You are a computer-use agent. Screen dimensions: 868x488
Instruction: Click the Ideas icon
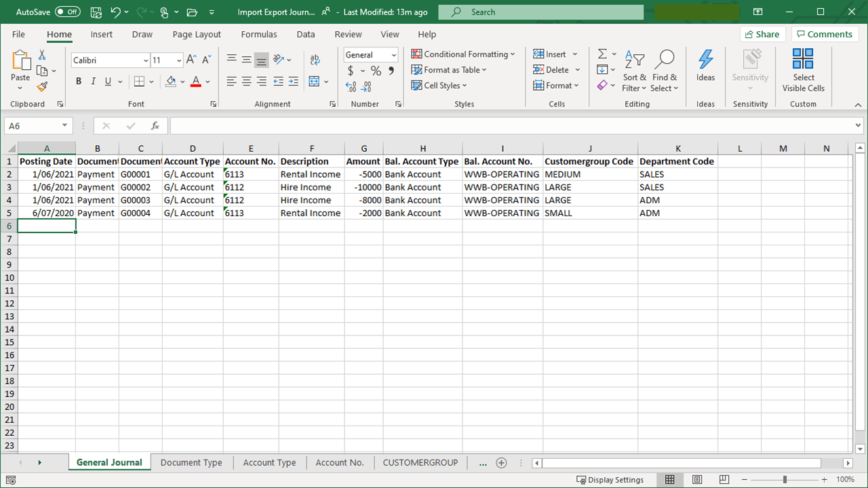(x=705, y=66)
